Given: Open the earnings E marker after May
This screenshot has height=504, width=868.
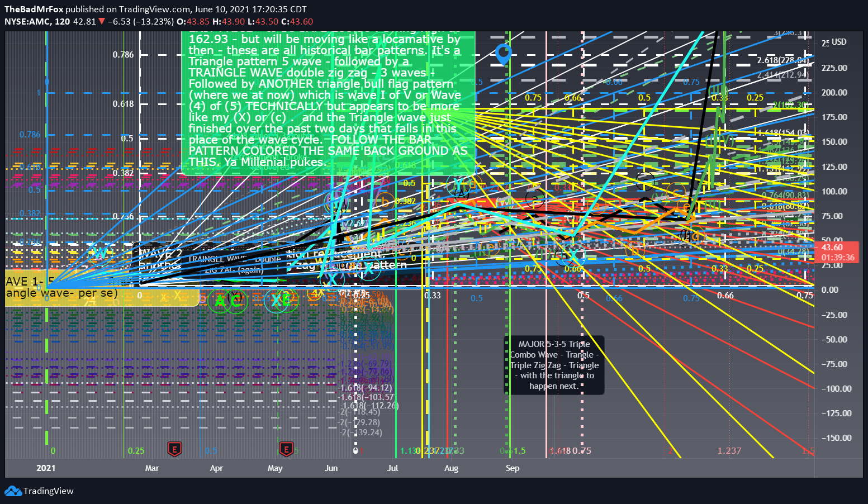Looking at the screenshot, I should tap(286, 449).
